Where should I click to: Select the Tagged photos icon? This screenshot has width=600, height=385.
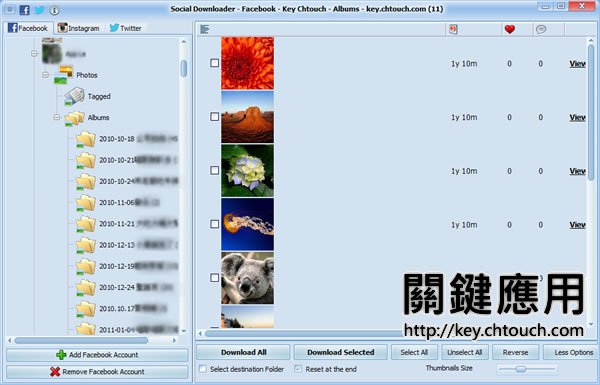pos(74,96)
